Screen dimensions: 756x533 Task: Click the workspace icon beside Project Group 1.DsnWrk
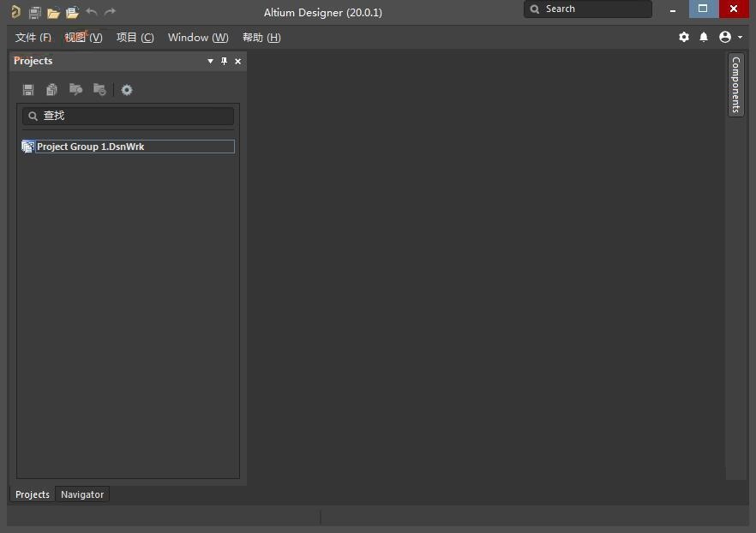tap(28, 147)
